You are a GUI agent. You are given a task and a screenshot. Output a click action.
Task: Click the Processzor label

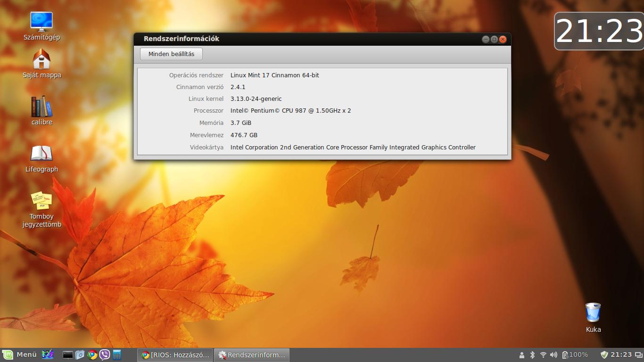pyautogui.click(x=208, y=111)
